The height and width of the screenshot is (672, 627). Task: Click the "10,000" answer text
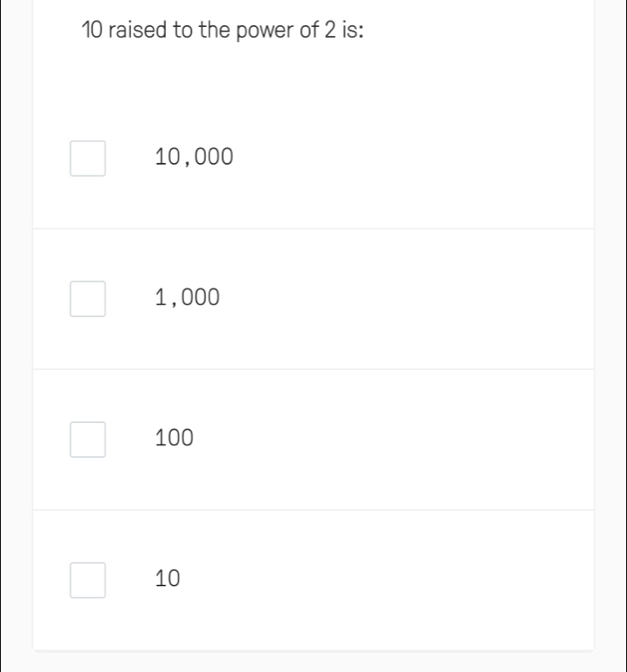194,159
